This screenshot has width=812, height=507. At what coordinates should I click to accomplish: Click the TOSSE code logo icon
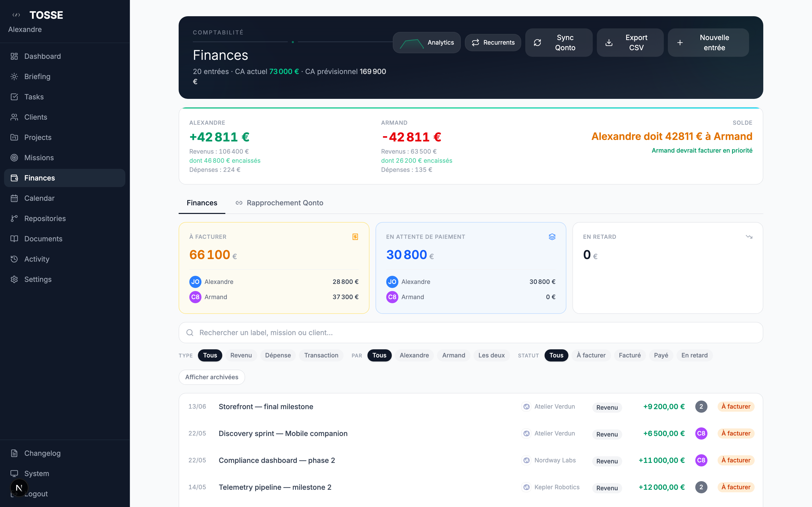tap(16, 15)
